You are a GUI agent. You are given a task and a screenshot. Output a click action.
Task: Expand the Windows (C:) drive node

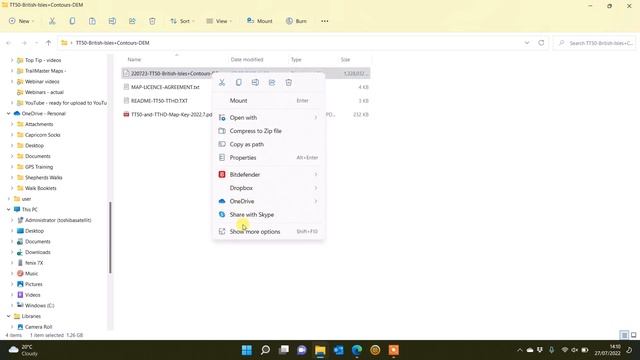(x=12, y=306)
